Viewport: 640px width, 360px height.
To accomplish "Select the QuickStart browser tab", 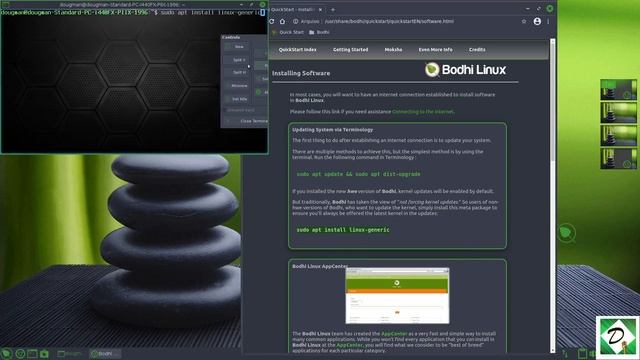I will [297, 9].
